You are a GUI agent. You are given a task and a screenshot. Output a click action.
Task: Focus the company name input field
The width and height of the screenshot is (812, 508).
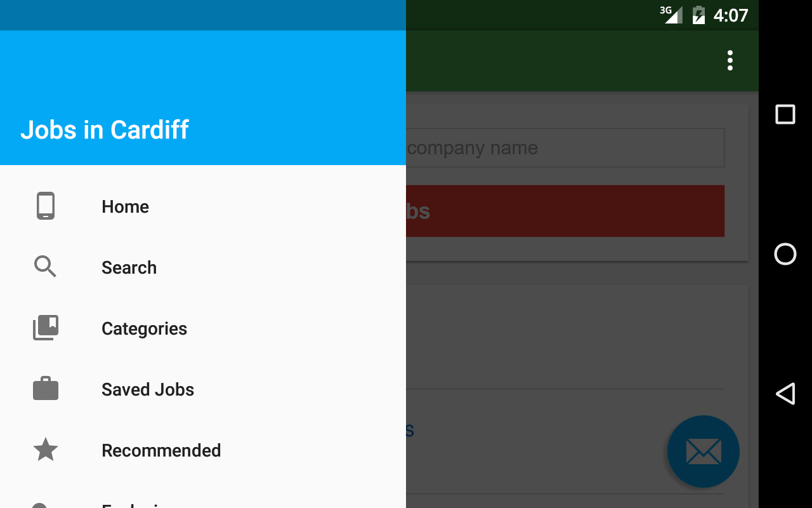point(565,148)
